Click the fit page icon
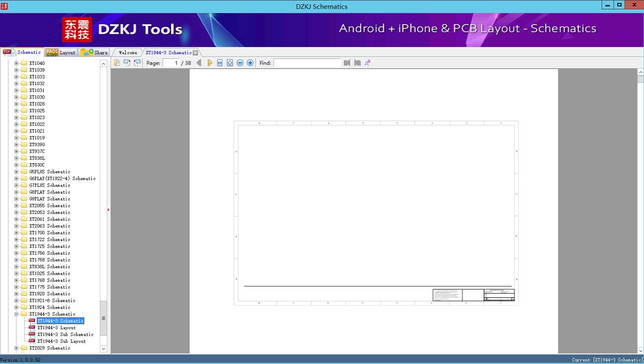The height and width of the screenshot is (364, 644). point(230,63)
